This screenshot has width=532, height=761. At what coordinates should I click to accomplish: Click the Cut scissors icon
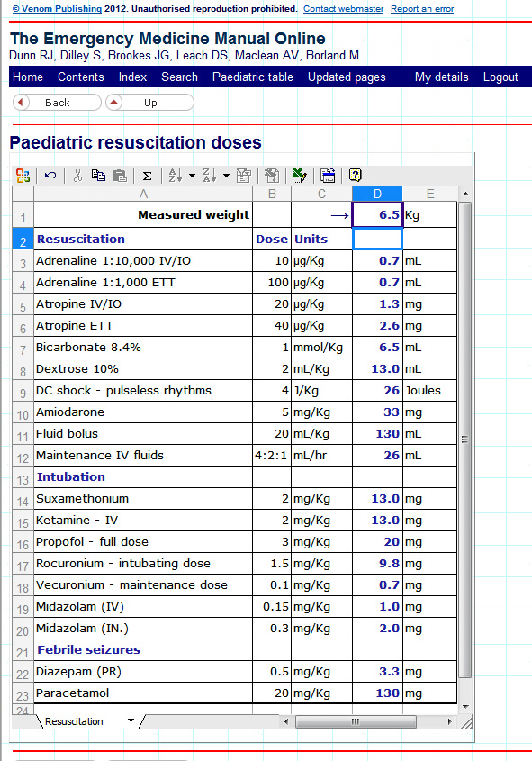pos(77,176)
